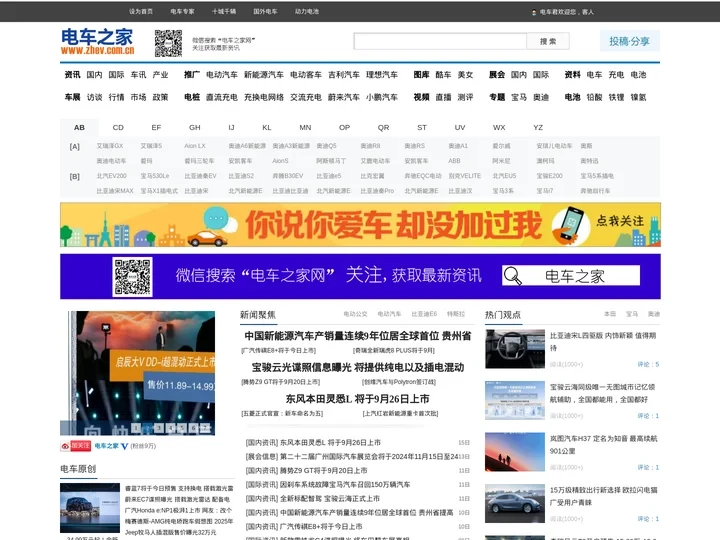Click 电动公交 filter in 新闻聚焦
Screen dimensions: 720x540
(x=355, y=314)
